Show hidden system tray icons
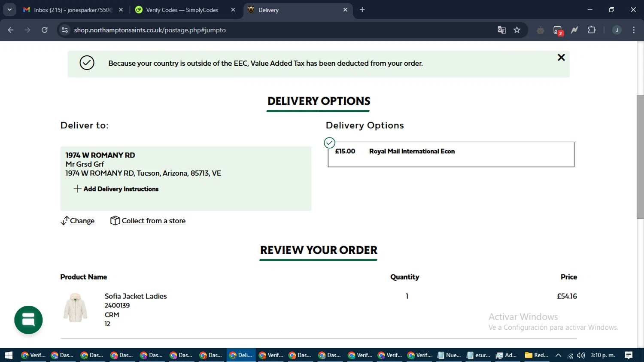The width and height of the screenshot is (644, 362). coord(559,355)
